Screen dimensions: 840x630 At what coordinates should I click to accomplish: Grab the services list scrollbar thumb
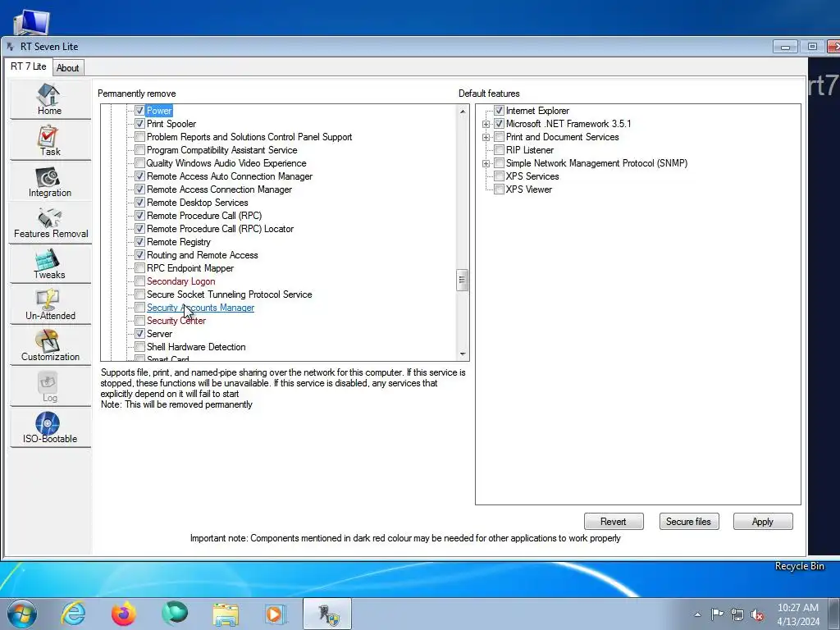click(463, 281)
